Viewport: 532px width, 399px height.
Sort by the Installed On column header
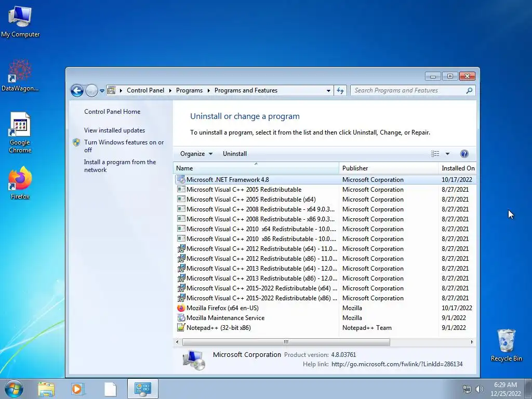[457, 168]
